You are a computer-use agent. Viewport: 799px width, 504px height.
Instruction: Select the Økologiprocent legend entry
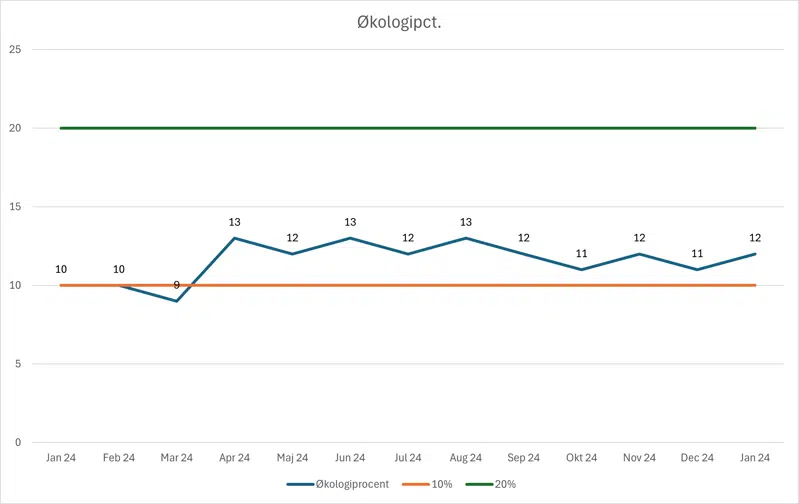[x=350, y=484]
